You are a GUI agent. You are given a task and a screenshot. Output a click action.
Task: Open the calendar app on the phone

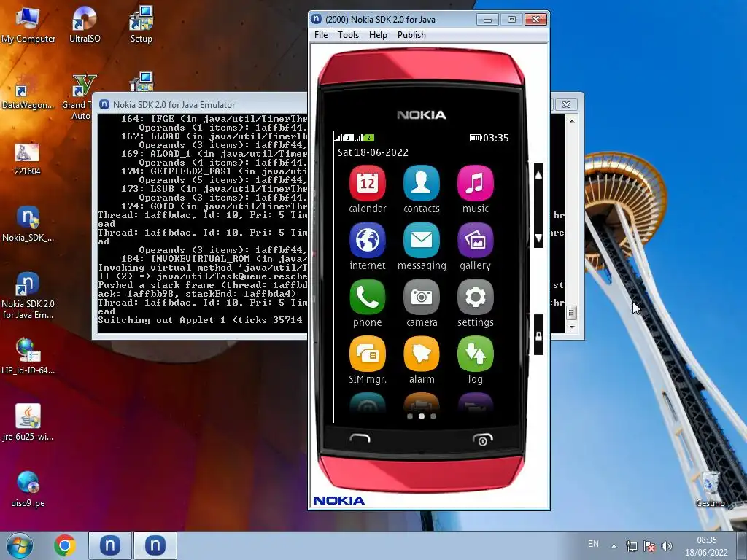tap(368, 183)
